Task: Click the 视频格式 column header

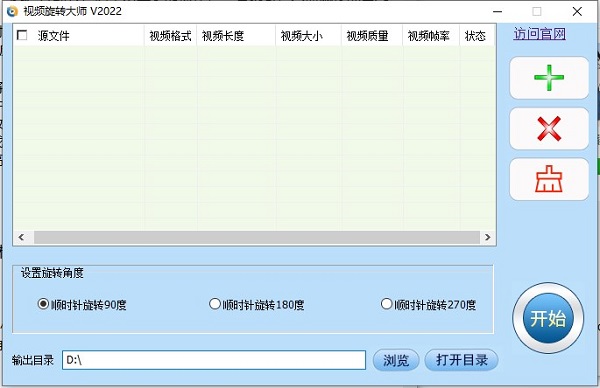Action: tap(170, 36)
